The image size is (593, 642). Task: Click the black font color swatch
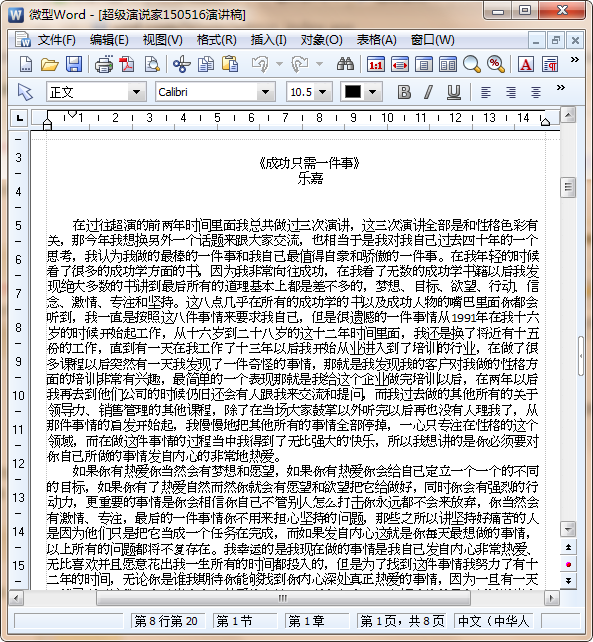point(353,92)
